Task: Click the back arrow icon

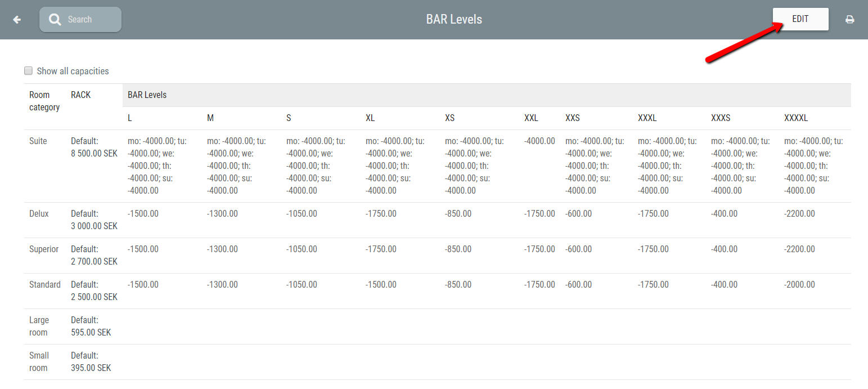Action: (x=17, y=19)
